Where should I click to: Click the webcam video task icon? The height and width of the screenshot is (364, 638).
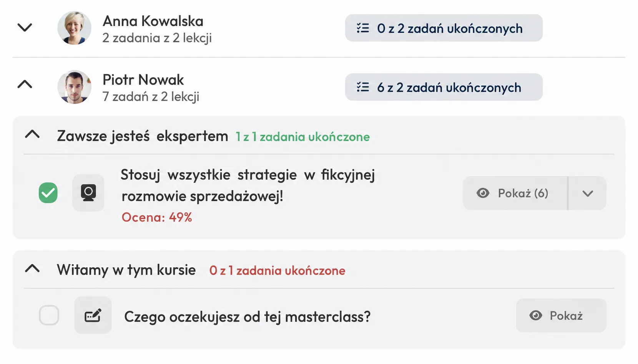(x=88, y=193)
